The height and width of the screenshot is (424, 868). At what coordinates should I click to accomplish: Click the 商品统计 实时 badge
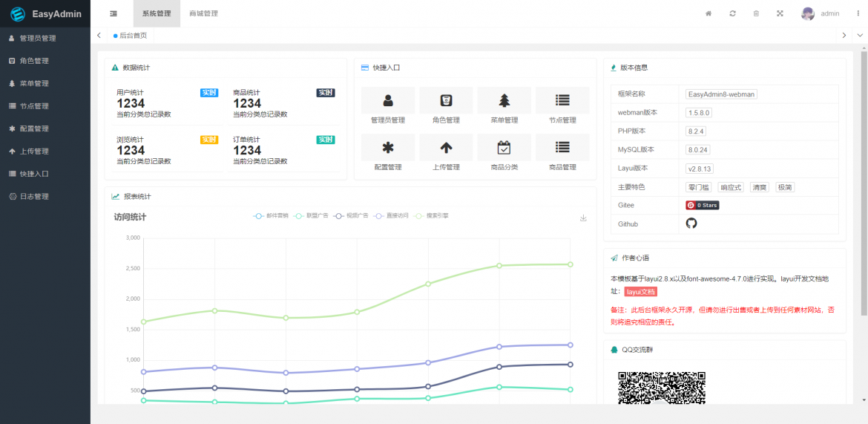[x=326, y=93]
